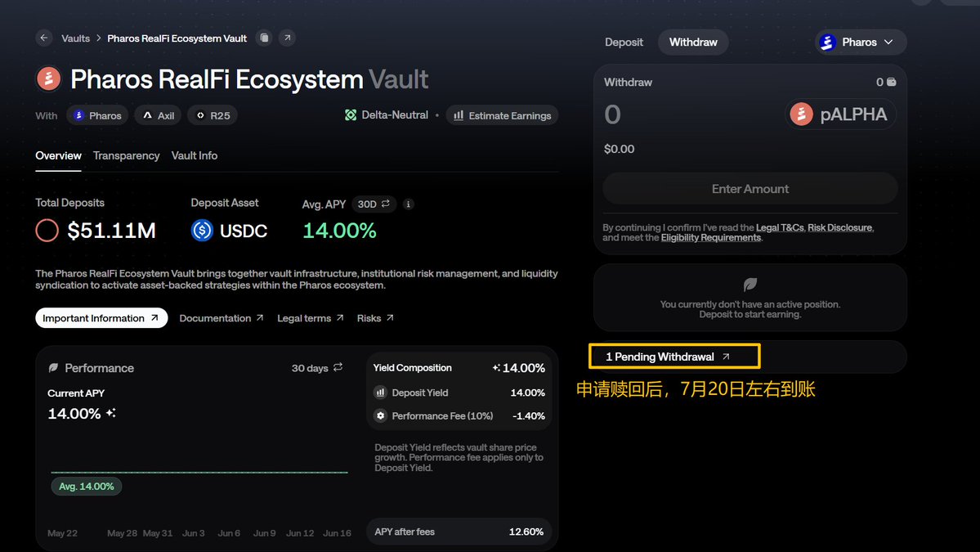The image size is (980, 552).
Task: Switch to the Withdraw tab
Action: (693, 42)
